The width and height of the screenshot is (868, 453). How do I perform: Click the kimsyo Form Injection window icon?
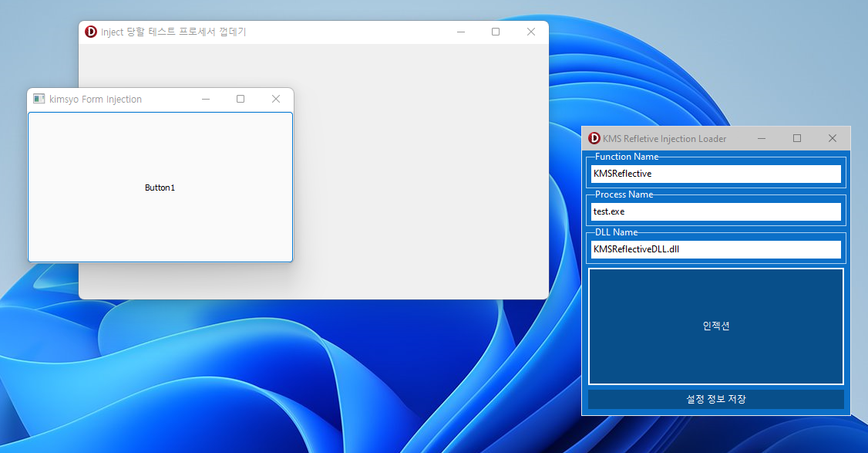[x=39, y=99]
